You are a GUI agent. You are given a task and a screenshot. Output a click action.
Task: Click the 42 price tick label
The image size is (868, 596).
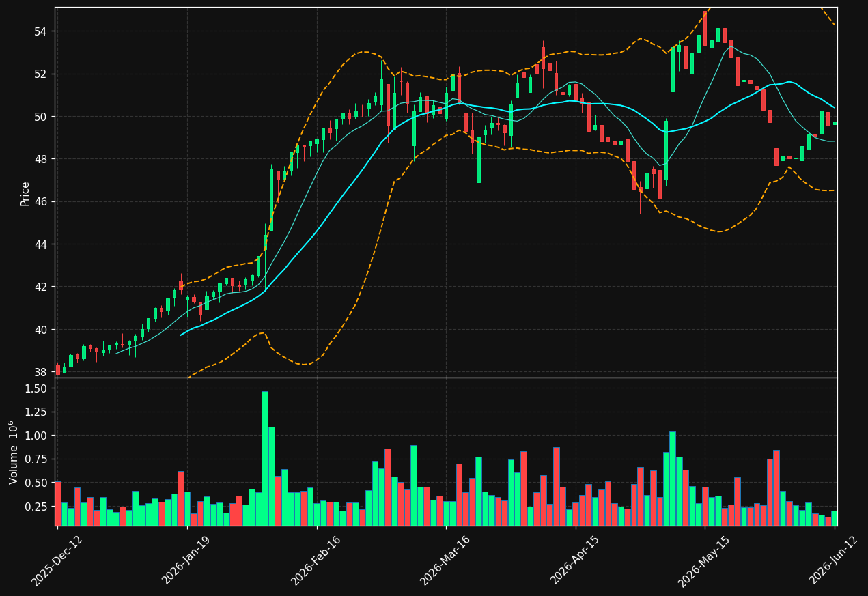click(40, 287)
